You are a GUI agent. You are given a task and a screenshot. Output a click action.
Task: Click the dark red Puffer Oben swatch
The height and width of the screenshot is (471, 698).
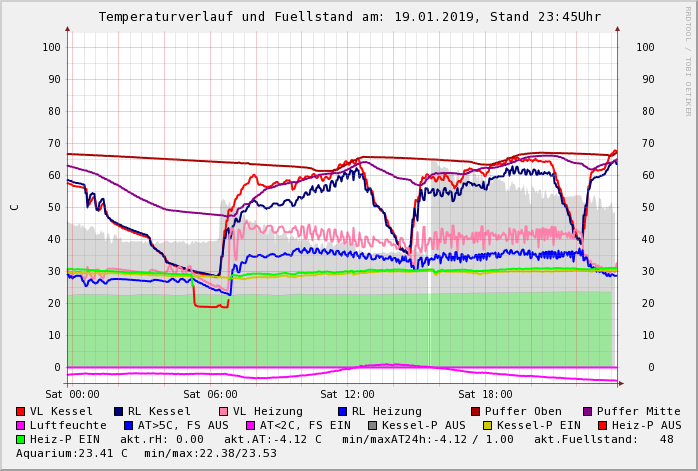click(476, 412)
